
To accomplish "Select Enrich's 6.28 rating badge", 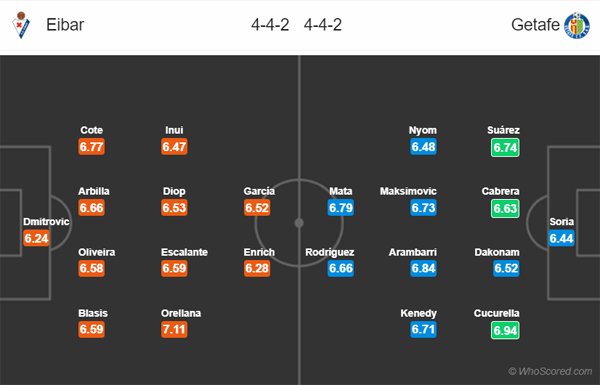I will coord(257,268).
